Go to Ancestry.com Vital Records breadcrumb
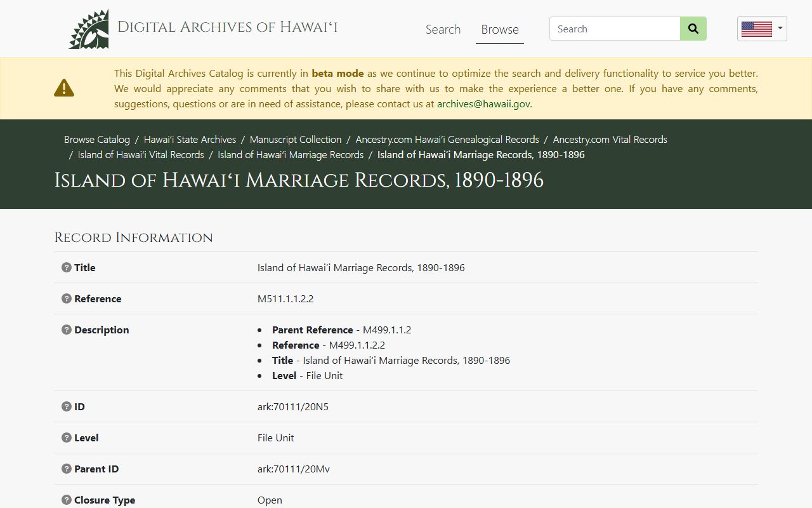The width and height of the screenshot is (812, 508). [x=610, y=139]
